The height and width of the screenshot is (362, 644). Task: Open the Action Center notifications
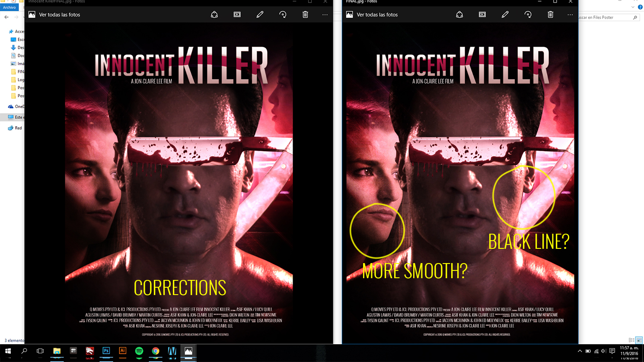click(x=612, y=351)
